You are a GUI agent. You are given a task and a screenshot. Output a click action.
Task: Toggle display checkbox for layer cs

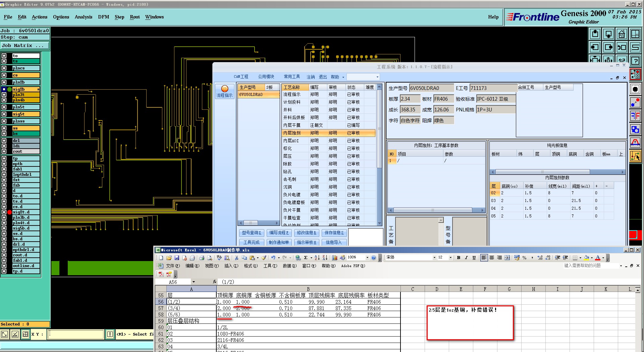point(4,75)
